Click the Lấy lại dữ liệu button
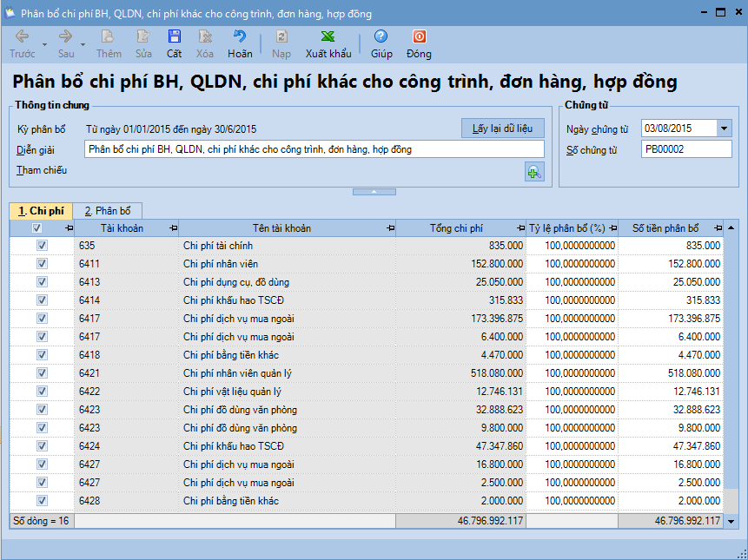748x560 pixels. [x=503, y=128]
